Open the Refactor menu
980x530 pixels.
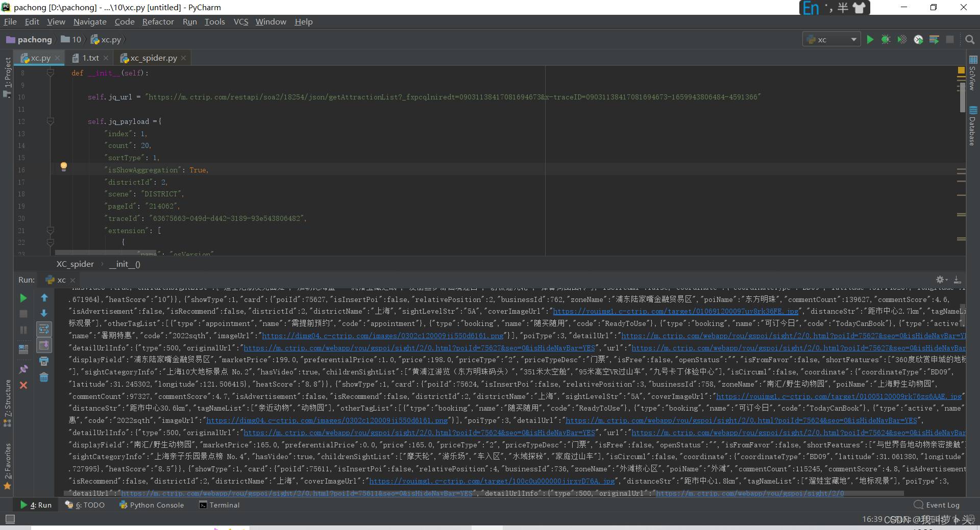(158, 21)
